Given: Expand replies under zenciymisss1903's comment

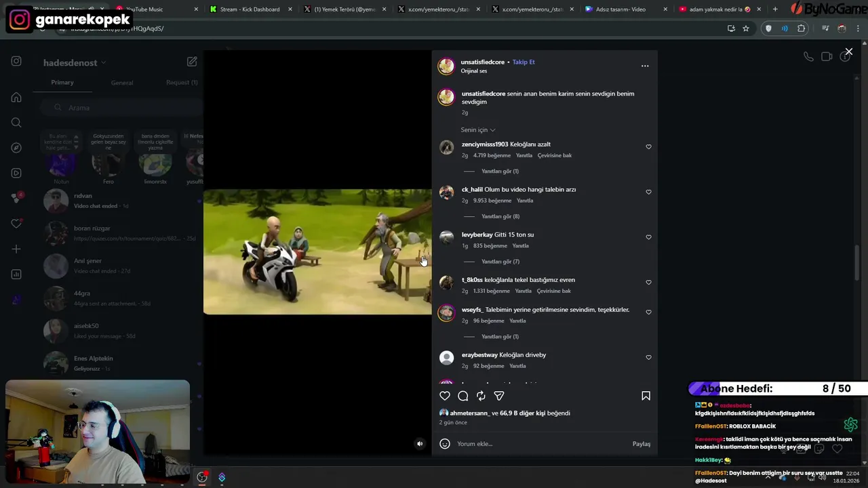Looking at the screenshot, I should point(500,171).
